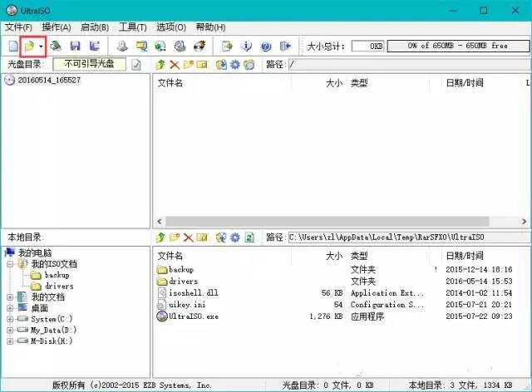Viewport: 532px width, 392px height.
Task: Select 我的电脑 in local tree
Action: pyautogui.click(x=35, y=253)
